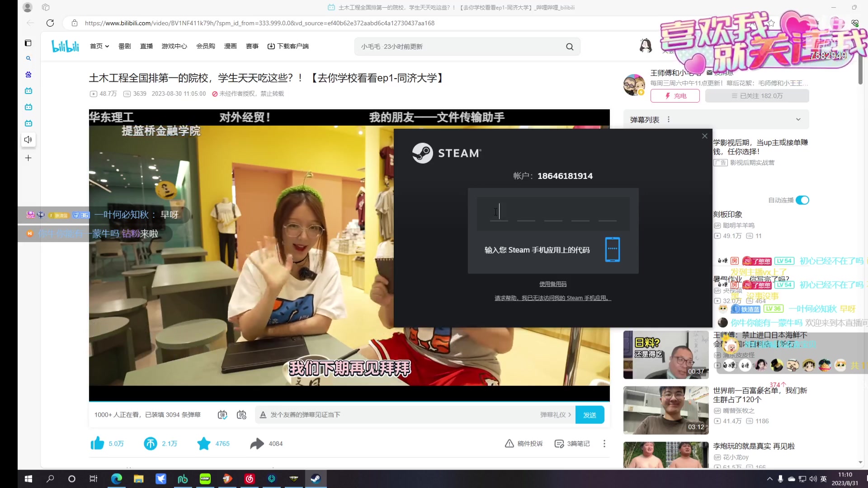Click the favorite star icon
This screenshot has width=868, height=488.
[x=204, y=444]
